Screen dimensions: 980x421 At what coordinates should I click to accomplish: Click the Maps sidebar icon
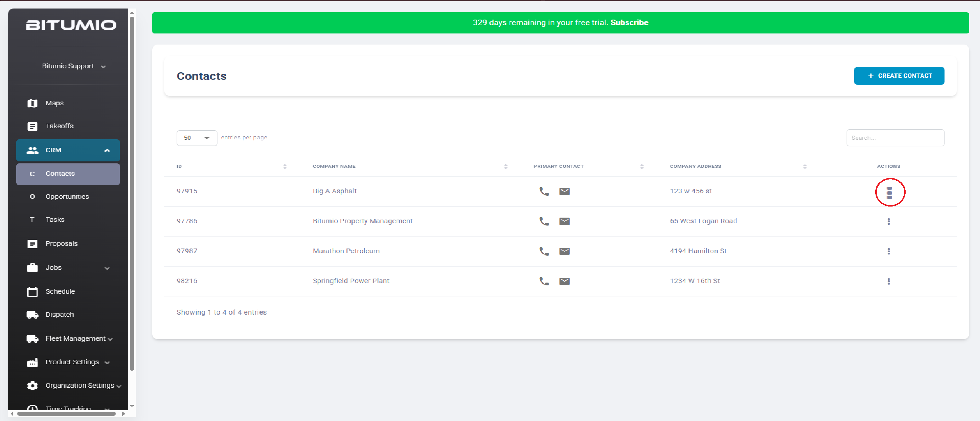[x=32, y=104]
